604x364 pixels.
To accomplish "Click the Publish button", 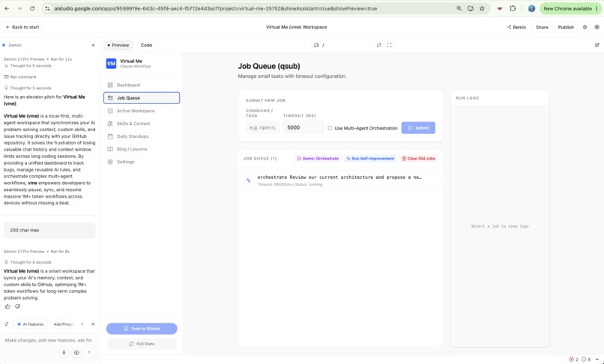I will (x=566, y=27).
